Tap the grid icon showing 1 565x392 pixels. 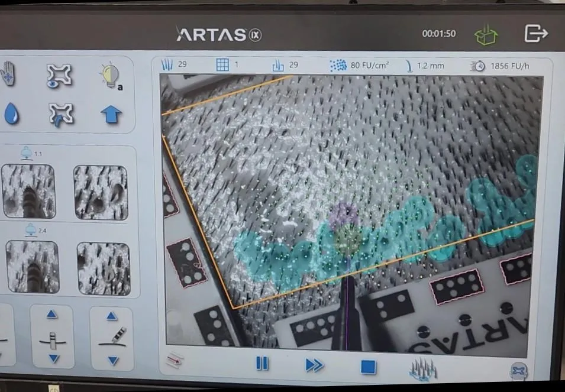[x=222, y=65]
